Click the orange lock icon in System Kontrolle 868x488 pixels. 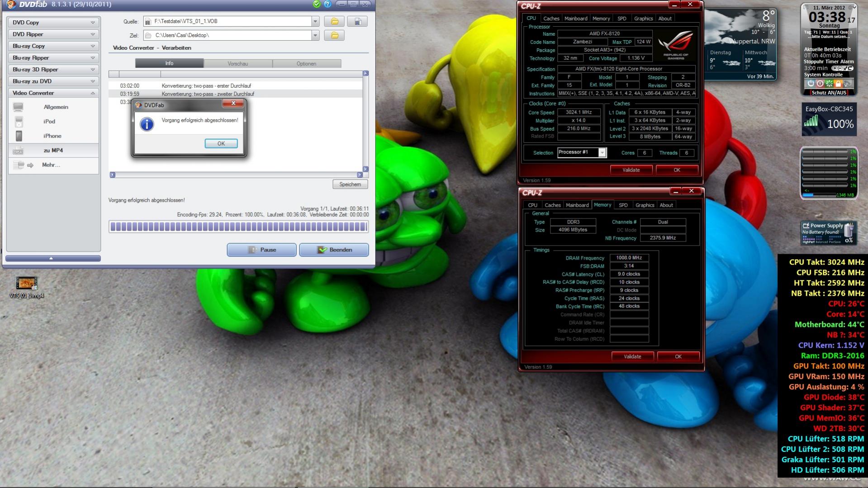[838, 83]
